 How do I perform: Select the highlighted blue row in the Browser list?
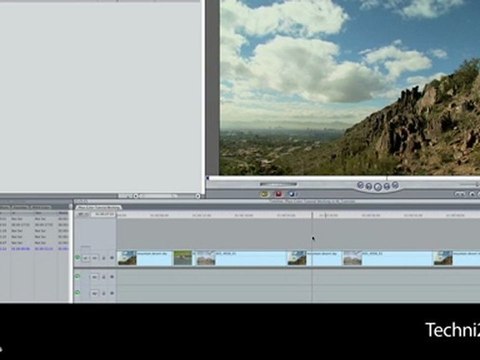tap(34, 249)
